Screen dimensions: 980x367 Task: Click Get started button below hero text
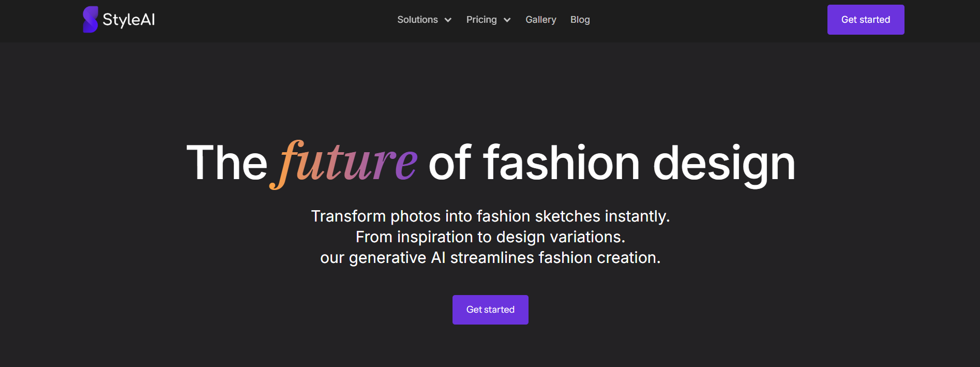tap(490, 310)
